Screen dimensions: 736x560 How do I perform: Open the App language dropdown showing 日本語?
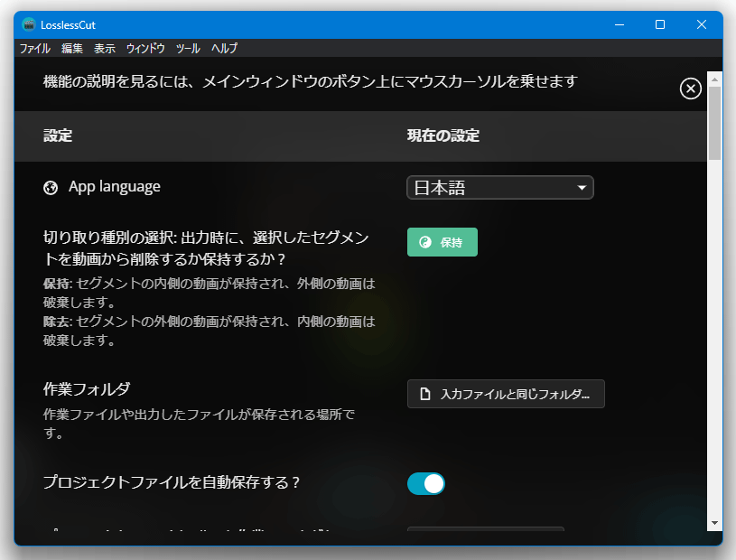click(x=500, y=188)
